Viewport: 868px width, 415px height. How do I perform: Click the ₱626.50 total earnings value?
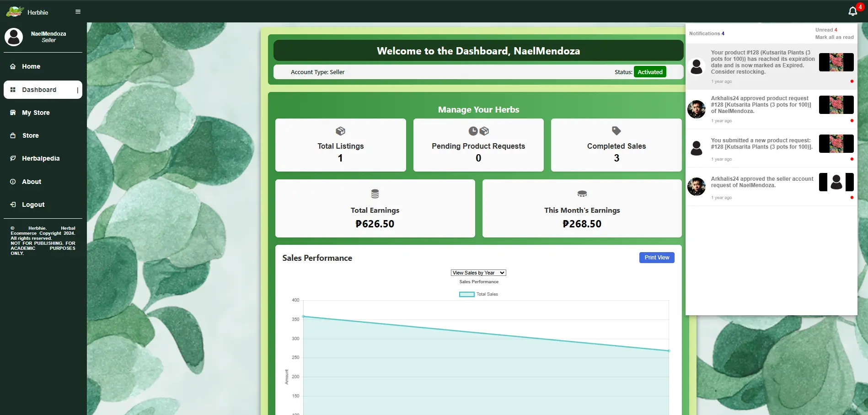pos(375,224)
